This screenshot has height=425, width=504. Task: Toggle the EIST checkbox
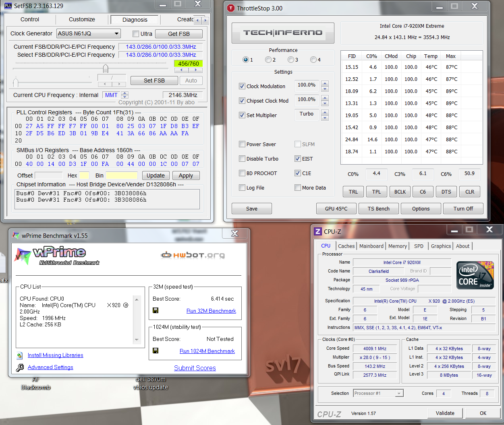[x=298, y=159]
